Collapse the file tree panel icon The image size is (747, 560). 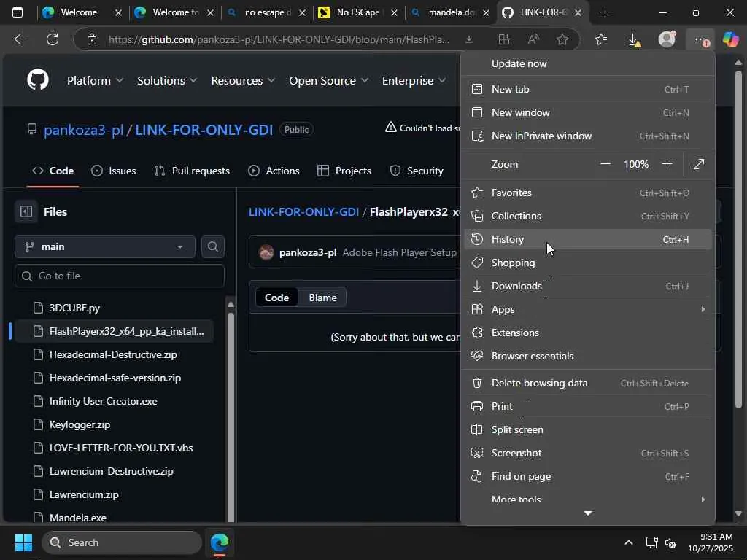(x=26, y=211)
